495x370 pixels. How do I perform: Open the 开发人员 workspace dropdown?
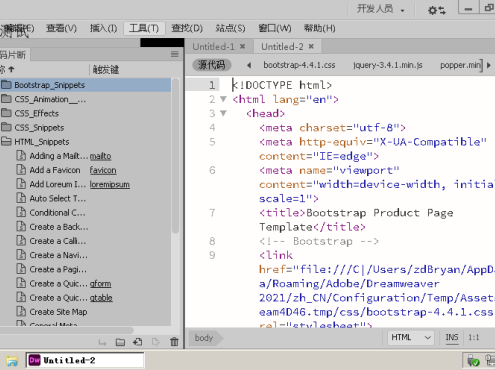tap(381, 9)
